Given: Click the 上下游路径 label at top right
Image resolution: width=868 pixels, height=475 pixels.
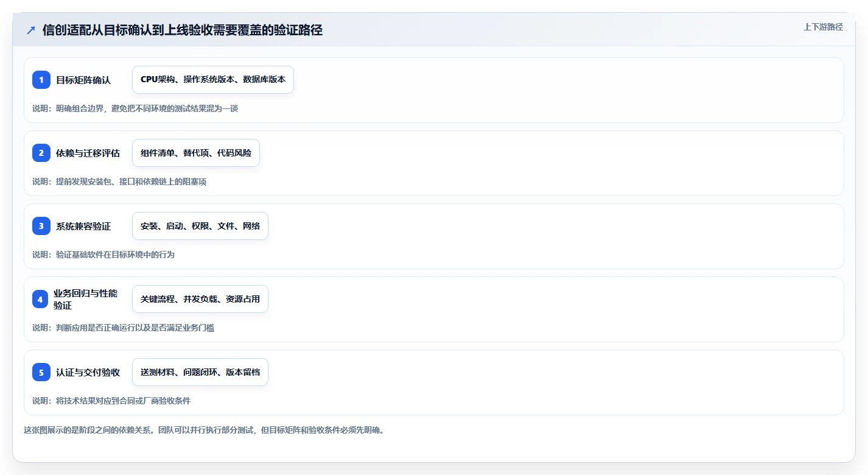Looking at the screenshot, I should (x=823, y=27).
